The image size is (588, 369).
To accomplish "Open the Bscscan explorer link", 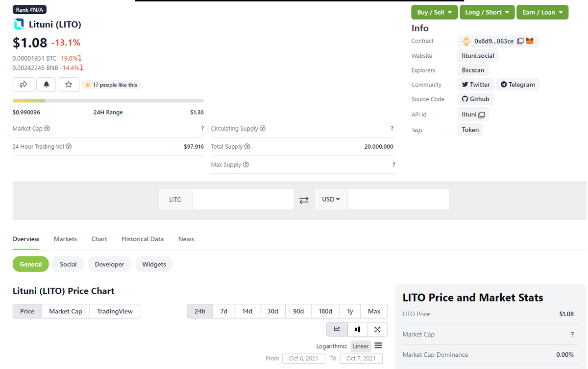I will pos(472,70).
